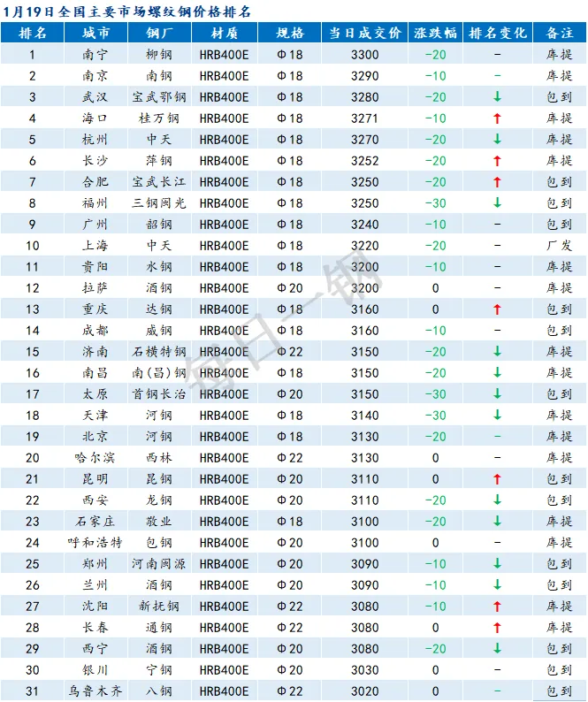
Task: Click the green down arrow in 福州 row
Action: tap(497, 202)
